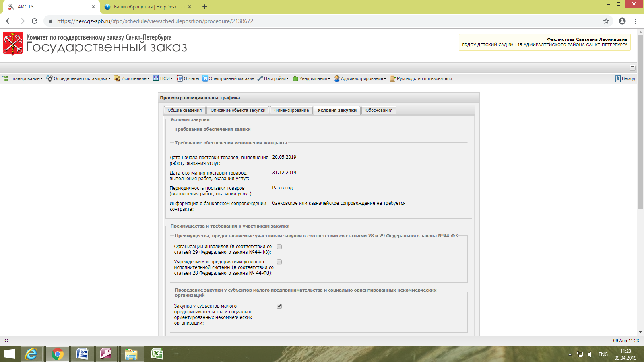The image size is (644, 362).
Task: Open the Chrome profile account icon
Action: (x=622, y=21)
